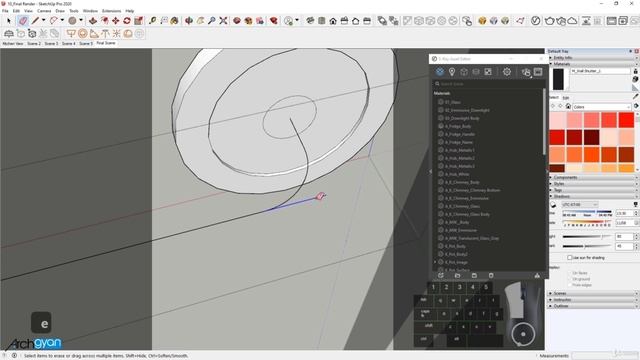Open Lights tab in Asset Editor
640x360 pixels.
tap(452, 72)
